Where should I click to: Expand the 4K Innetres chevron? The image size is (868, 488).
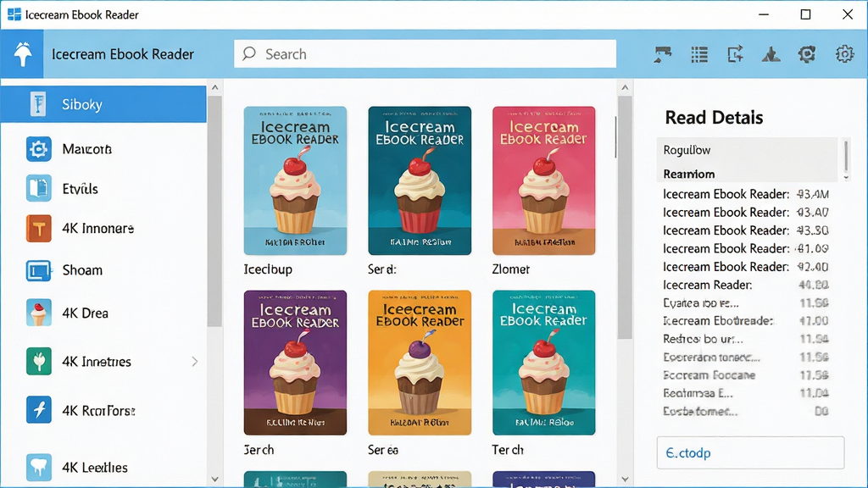click(194, 361)
